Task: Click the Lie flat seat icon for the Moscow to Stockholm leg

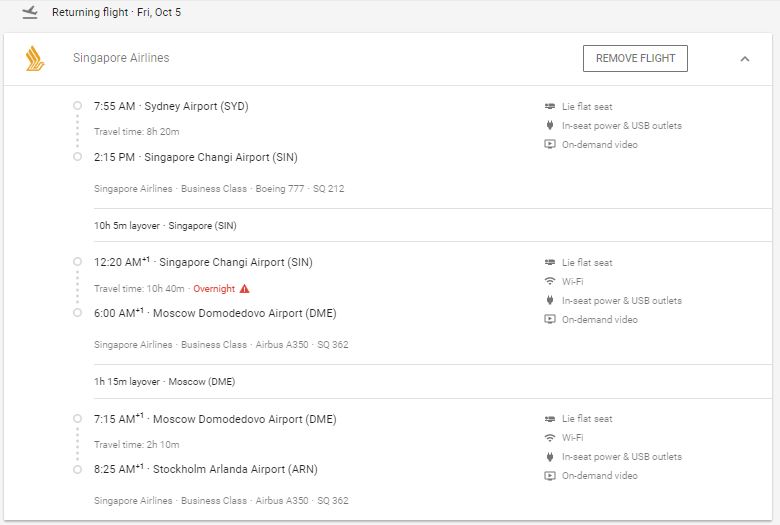Action: coord(550,419)
